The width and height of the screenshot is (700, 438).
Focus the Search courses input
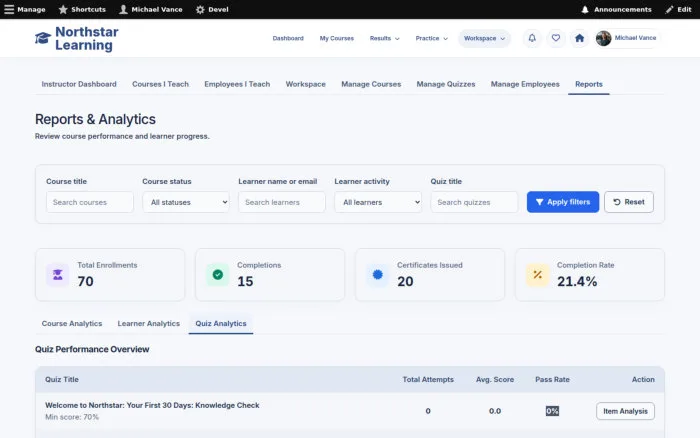coord(90,202)
